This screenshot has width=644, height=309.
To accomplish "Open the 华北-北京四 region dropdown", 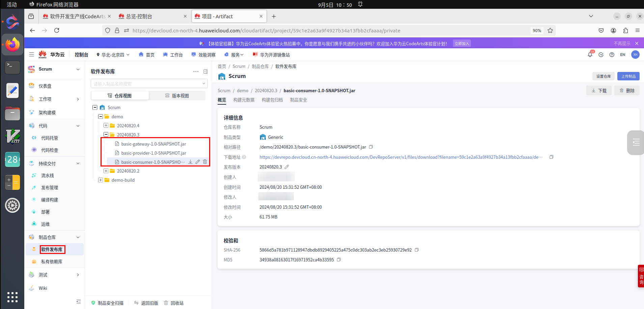I will (x=113, y=55).
